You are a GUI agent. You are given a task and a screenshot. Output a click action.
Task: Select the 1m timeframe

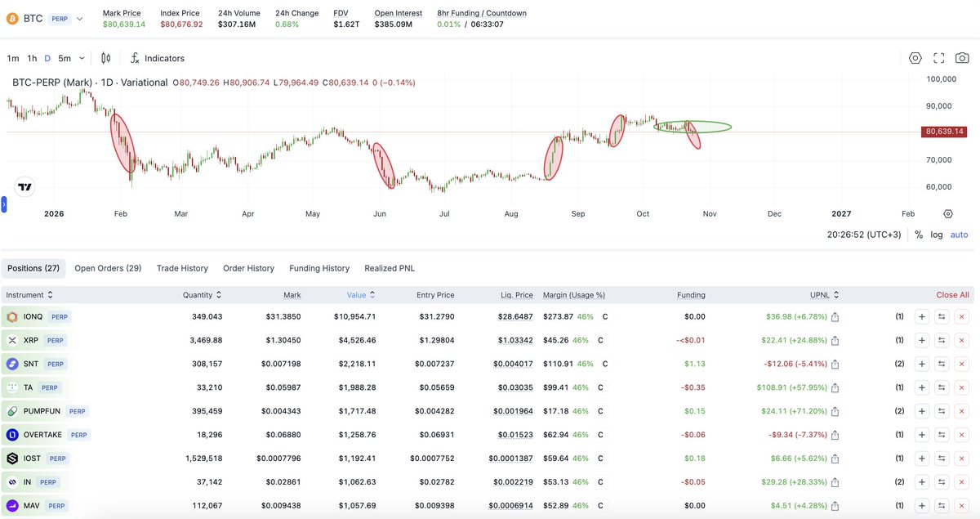click(x=13, y=58)
